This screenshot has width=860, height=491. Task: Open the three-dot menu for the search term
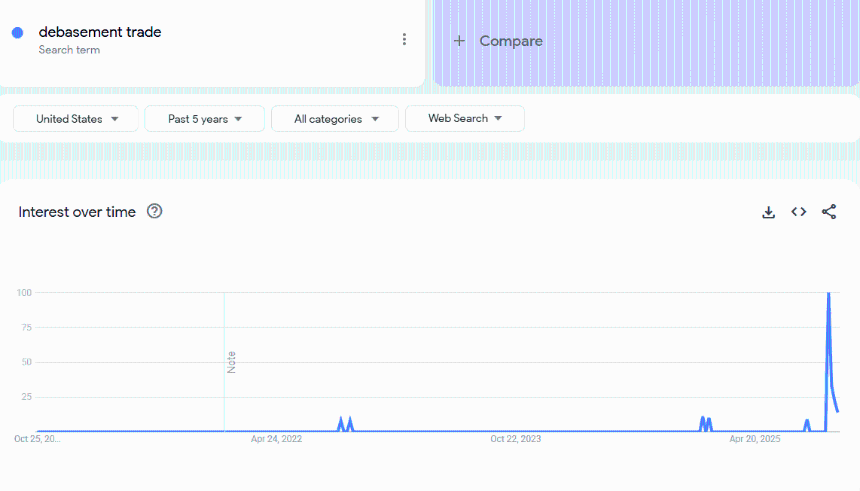404,40
